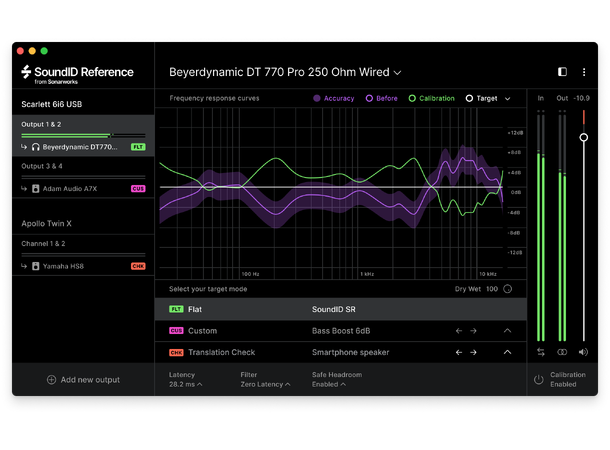Open the Latency 28.2 ms menu

tap(186, 384)
